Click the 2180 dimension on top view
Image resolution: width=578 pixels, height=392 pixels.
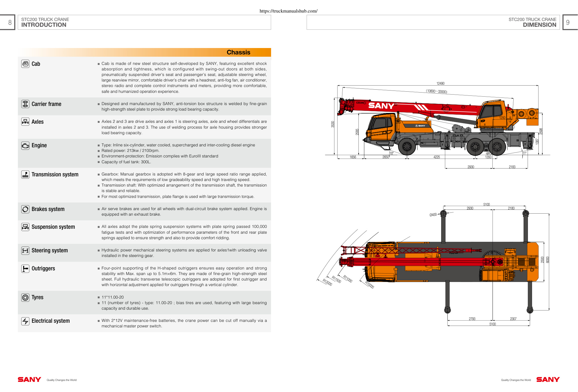coord(511,208)
